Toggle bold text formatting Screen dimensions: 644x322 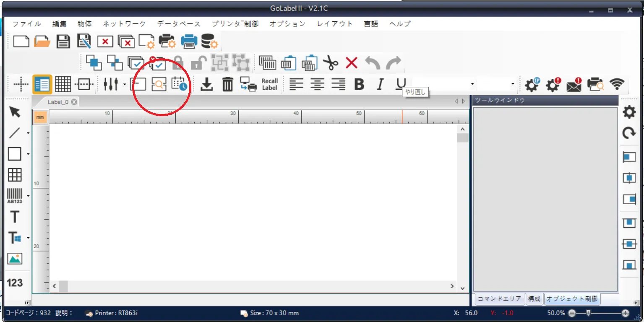(359, 84)
